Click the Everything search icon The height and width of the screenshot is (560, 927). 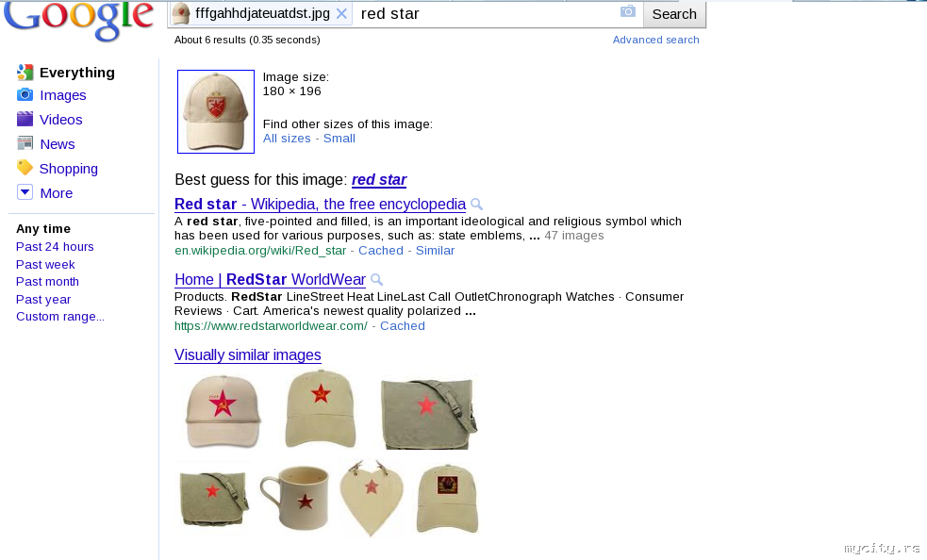pos(25,73)
